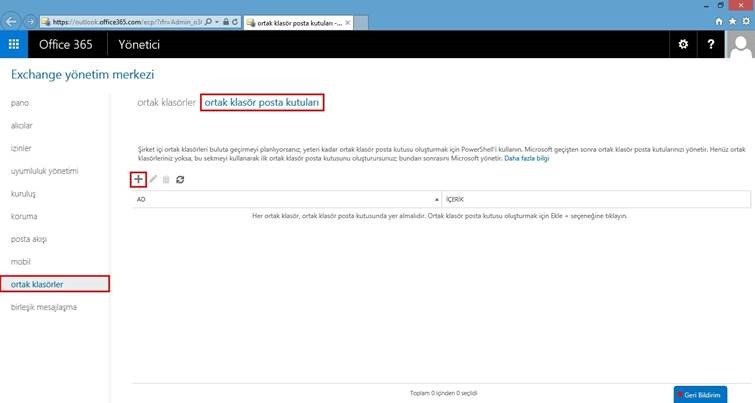Select the pano menu item

20,103
